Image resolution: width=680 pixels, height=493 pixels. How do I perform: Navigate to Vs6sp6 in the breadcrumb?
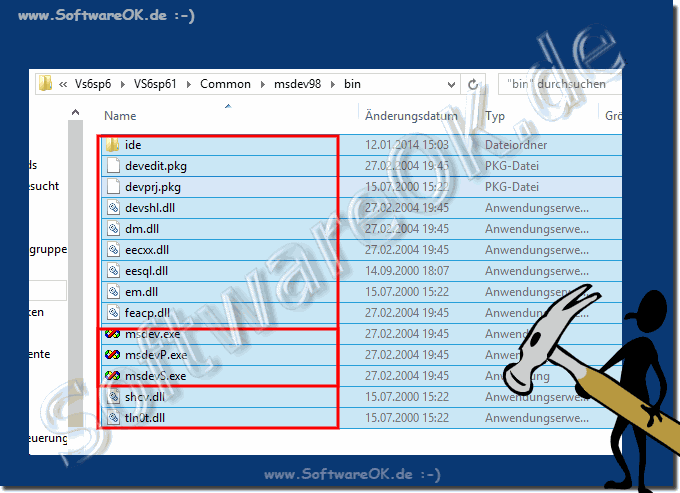tap(93, 84)
